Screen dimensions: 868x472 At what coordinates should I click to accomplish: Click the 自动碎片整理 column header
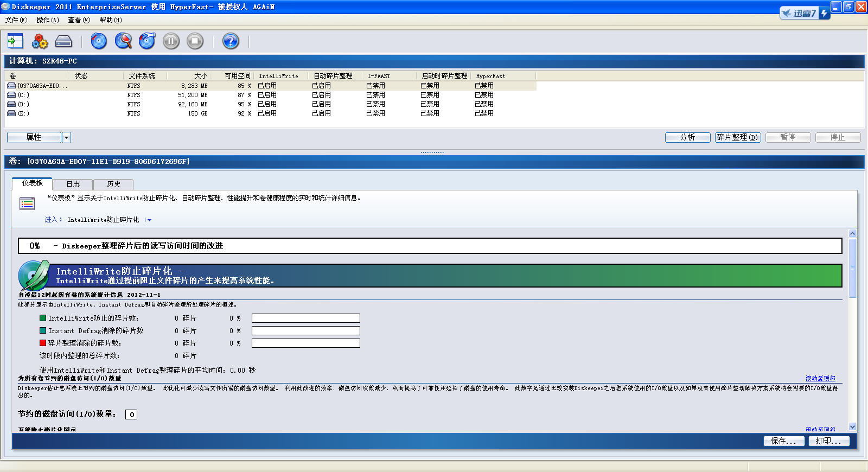click(x=335, y=76)
